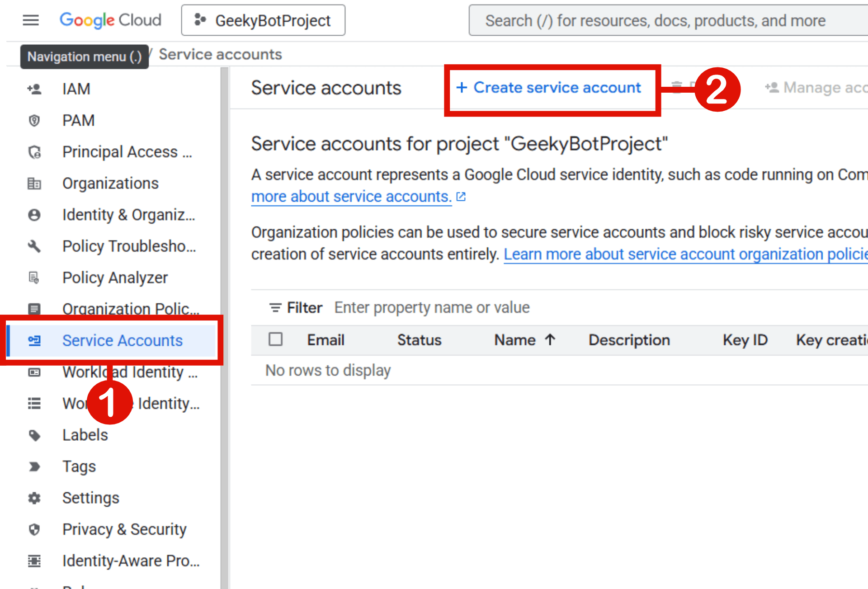868x589 pixels.
Task: Follow the more about service accounts link
Action: [x=351, y=197]
